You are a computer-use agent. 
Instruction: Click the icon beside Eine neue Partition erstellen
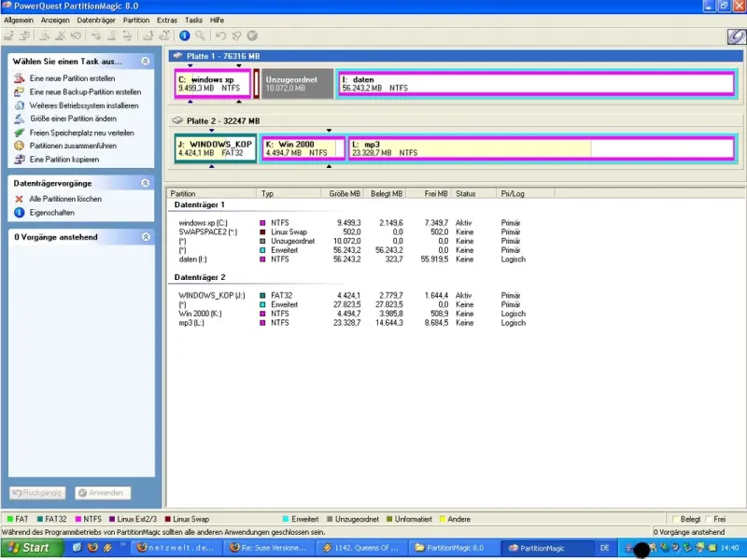[x=20, y=79]
